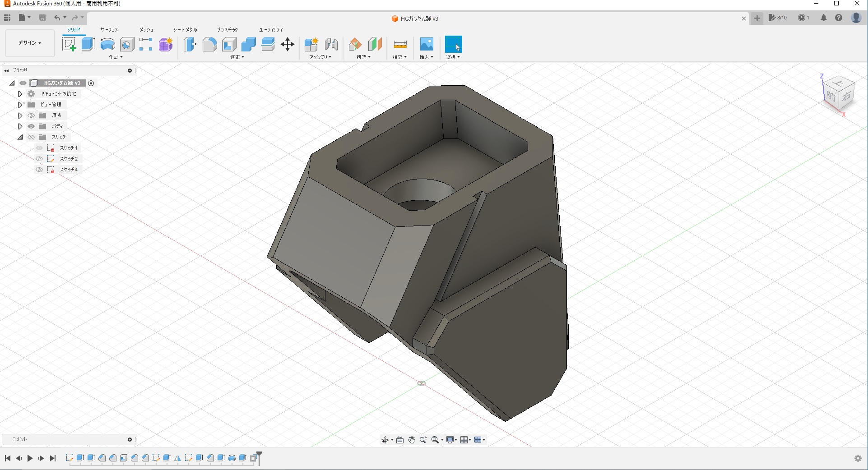Collapse the スケッチ folder

tap(20, 137)
